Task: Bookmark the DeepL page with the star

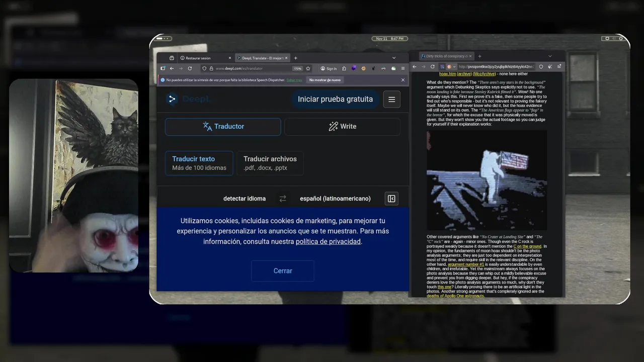Action: (308, 68)
